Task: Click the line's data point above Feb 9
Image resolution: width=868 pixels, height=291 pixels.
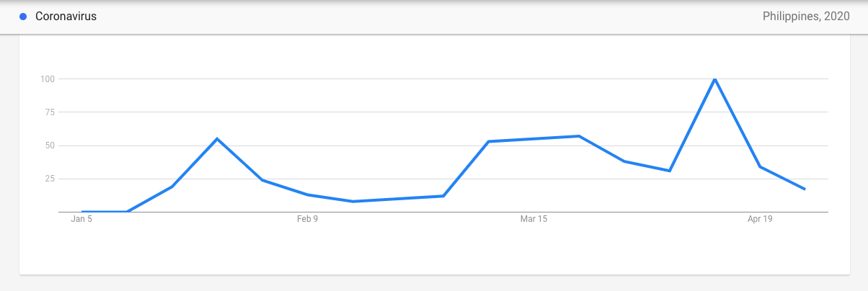Action: [x=308, y=194]
